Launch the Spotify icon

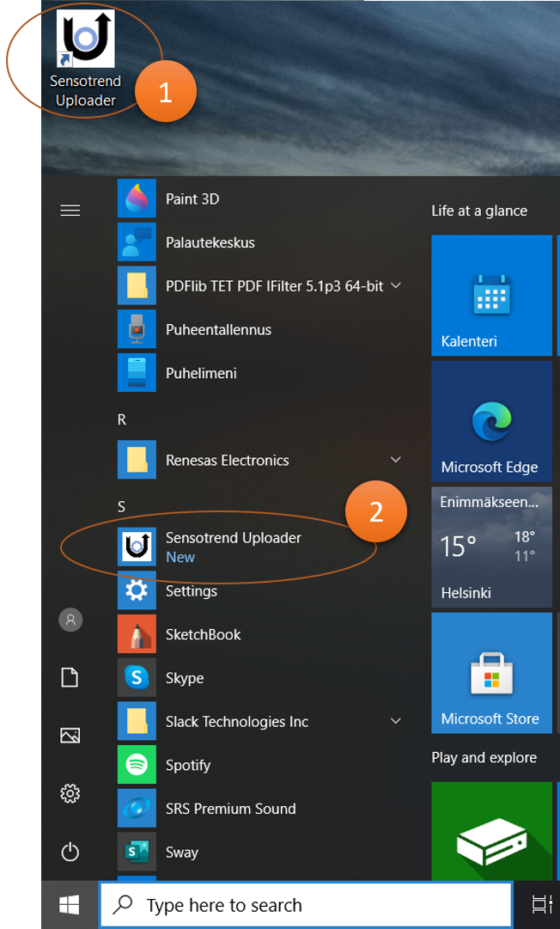pyautogui.click(x=137, y=765)
